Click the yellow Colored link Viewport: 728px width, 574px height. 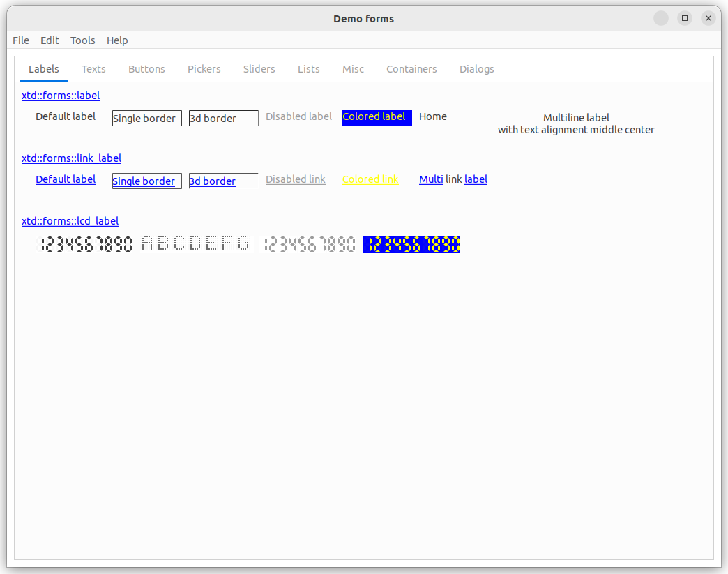pyautogui.click(x=370, y=179)
